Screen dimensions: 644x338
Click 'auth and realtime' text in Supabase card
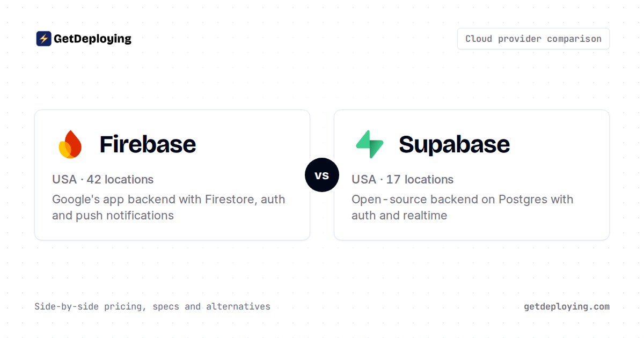399,215
